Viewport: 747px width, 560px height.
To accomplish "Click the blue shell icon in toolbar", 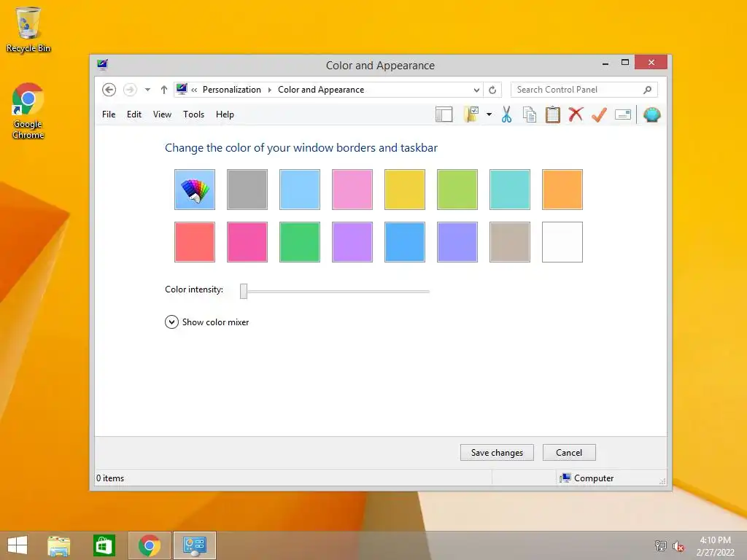I will (651, 114).
